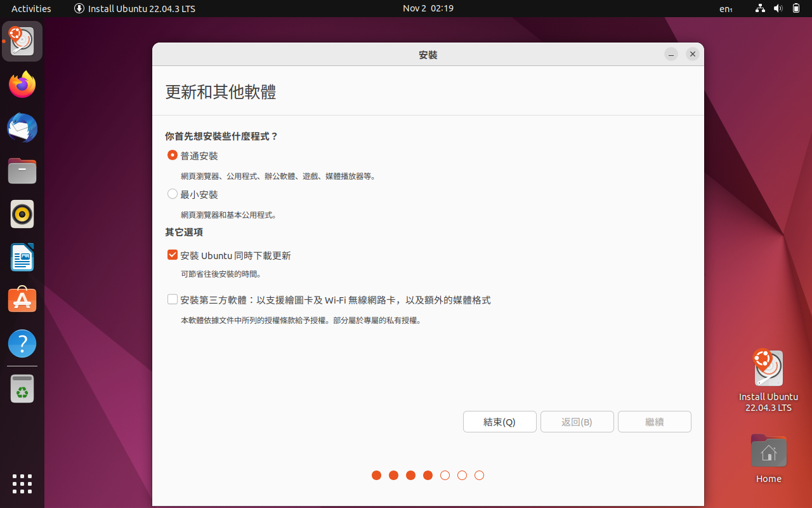Image resolution: width=812 pixels, height=508 pixels.
Task: Click the 本軟體依據文件中所列的授權條款 license note
Action: [x=301, y=321]
